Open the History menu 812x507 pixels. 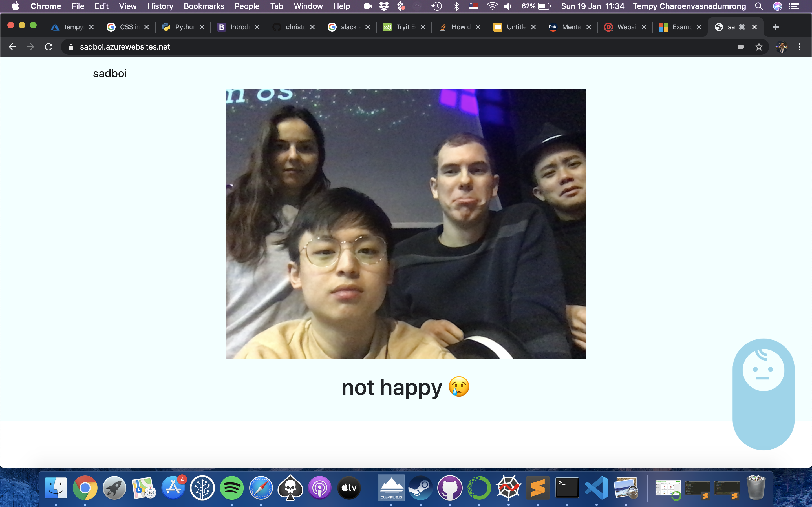tap(160, 6)
